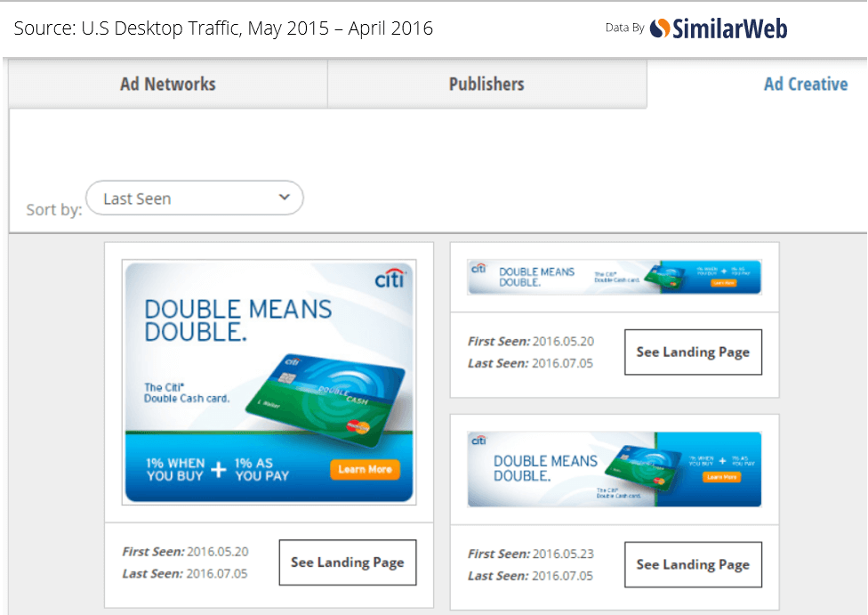Screen dimensions: 868x615
Task: Click the Mastercard logo in the bottom banner
Action: click(660, 481)
